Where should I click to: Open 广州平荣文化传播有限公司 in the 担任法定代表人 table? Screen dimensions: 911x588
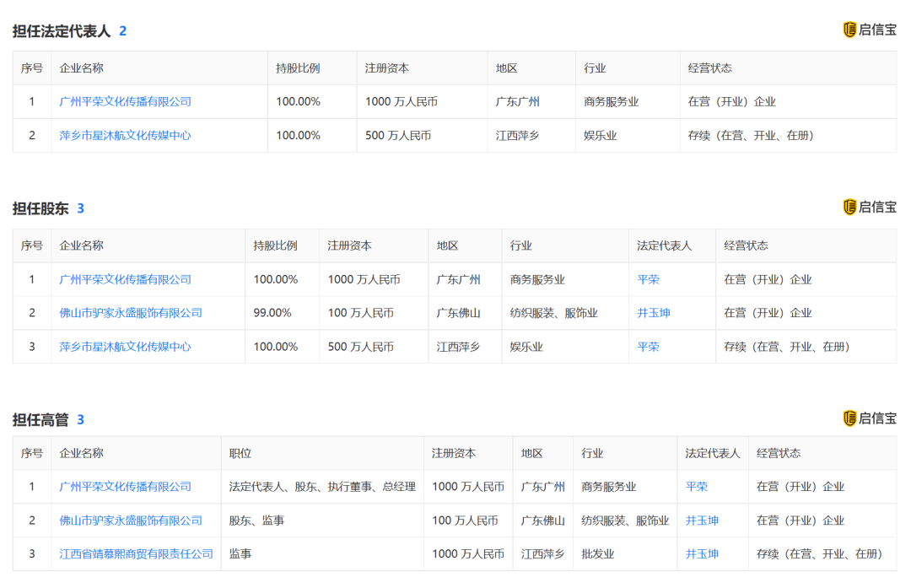(x=125, y=102)
